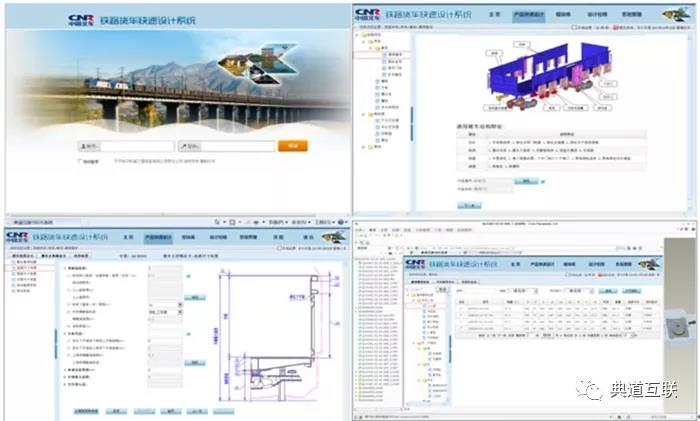Select the third sub-tab under the section drawing window header
Screen dimensions: 700x421
tap(81, 256)
